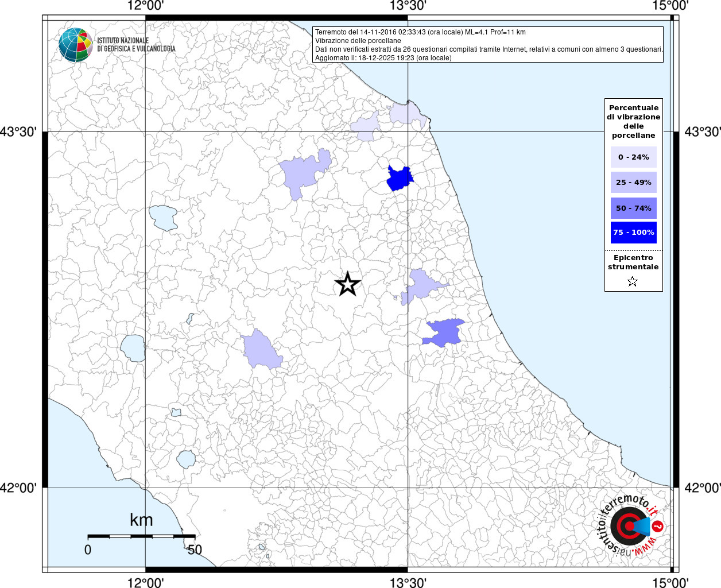Screen dimensions: 721x588
Task: Click the dark blue municipality on the map
Action: [398, 179]
